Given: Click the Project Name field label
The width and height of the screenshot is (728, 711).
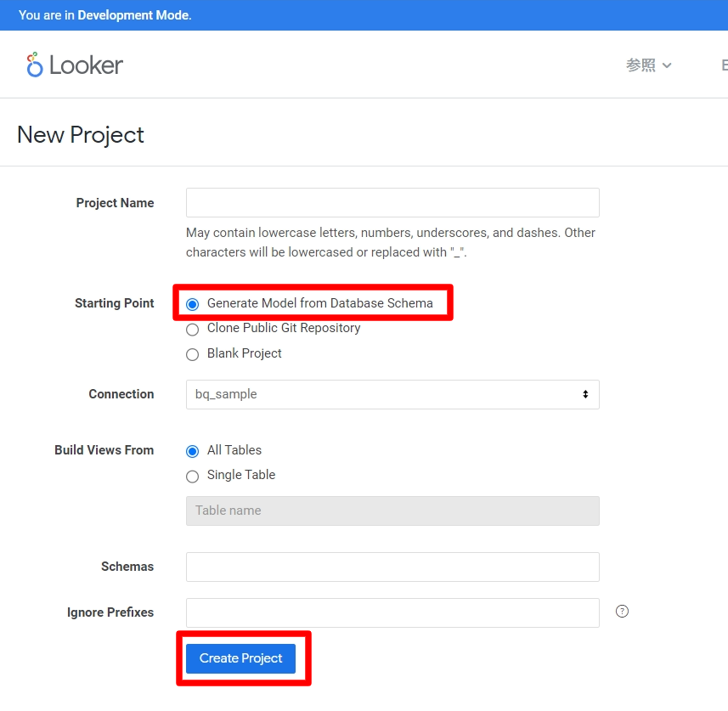Looking at the screenshot, I should [x=115, y=203].
